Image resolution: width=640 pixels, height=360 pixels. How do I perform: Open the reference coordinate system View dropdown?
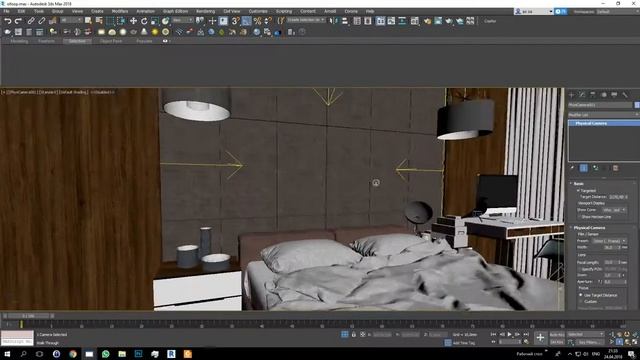coord(182,20)
